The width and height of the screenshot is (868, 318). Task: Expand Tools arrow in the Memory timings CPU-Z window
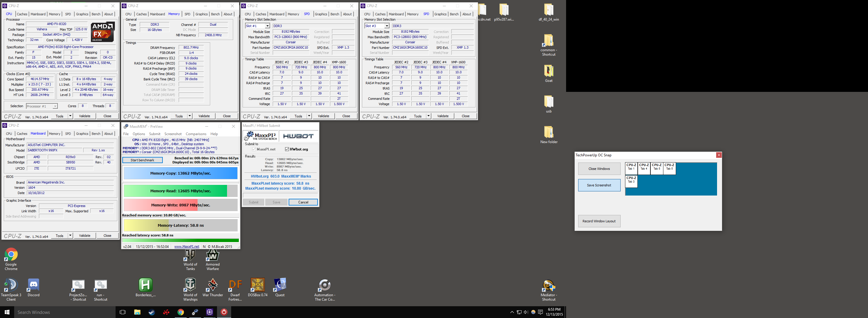point(190,116)
